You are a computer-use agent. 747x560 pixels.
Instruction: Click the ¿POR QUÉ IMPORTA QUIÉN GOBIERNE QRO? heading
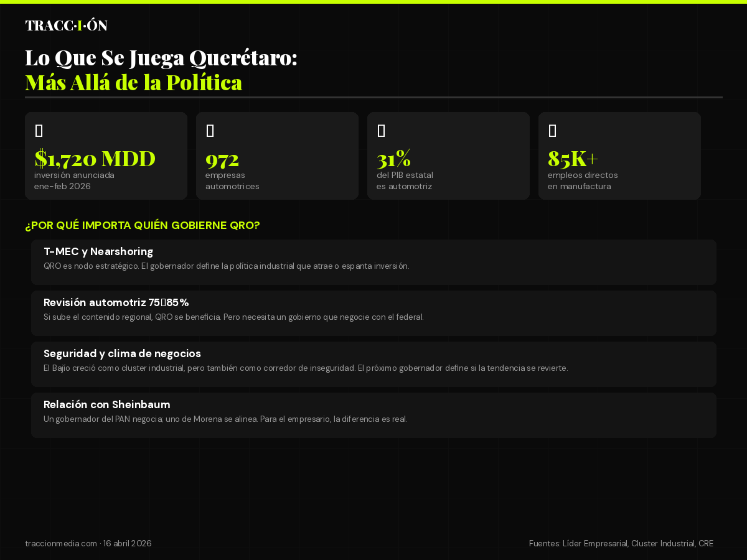coord(143,225)
